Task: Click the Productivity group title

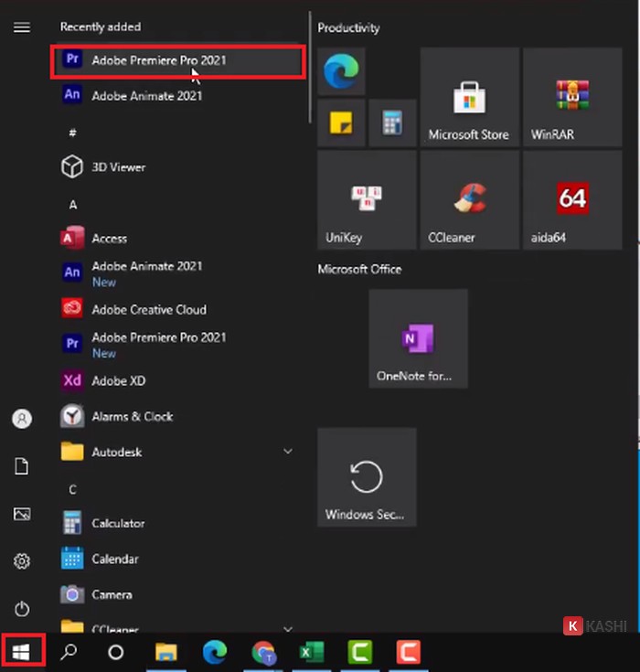Action: pos(348,28)
